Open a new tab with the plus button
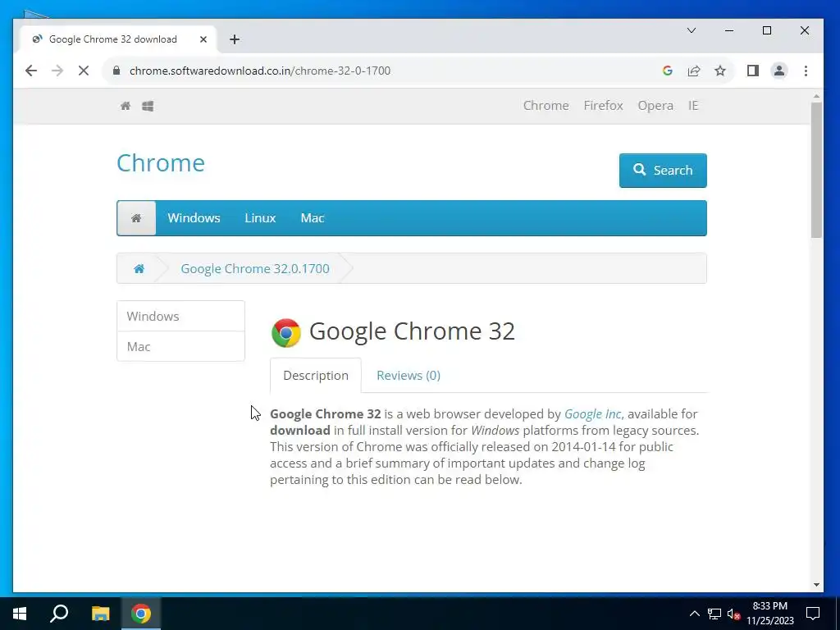840x630 pixels. pyautogui.click(x=234, y=39)
